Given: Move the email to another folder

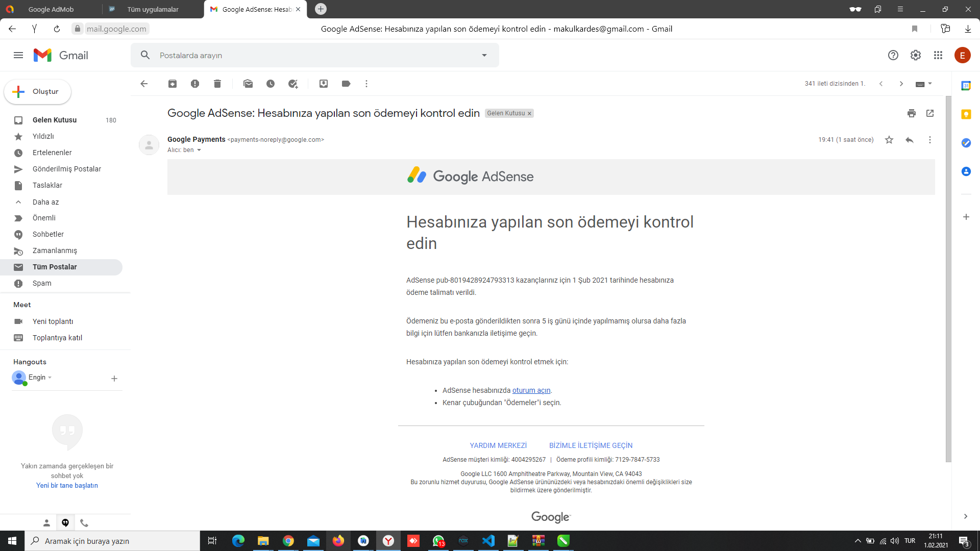Looking at the screenshot, I should pos(324,84).
